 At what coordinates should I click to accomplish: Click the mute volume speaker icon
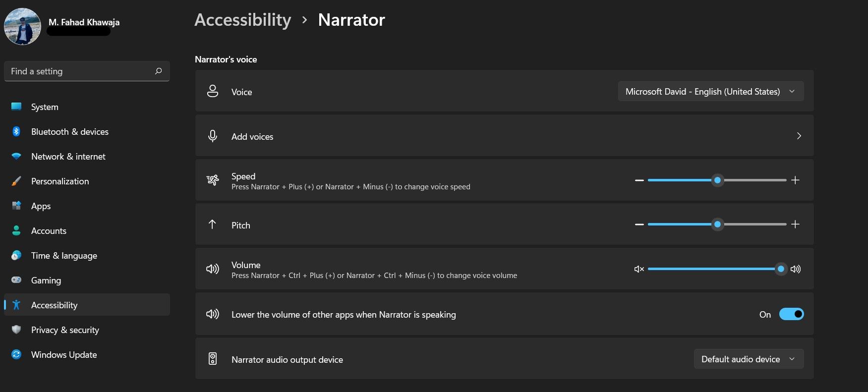[x=639, y=269]
